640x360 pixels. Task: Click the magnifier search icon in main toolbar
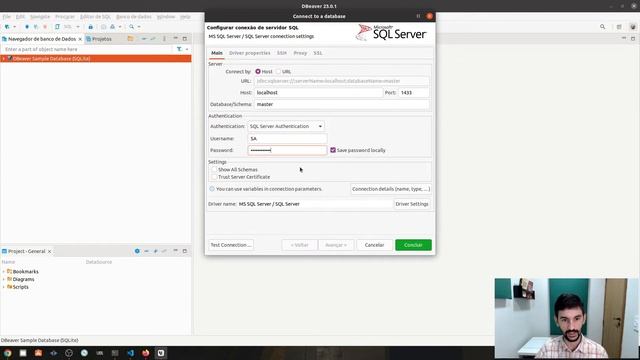[x=131, y=27]
